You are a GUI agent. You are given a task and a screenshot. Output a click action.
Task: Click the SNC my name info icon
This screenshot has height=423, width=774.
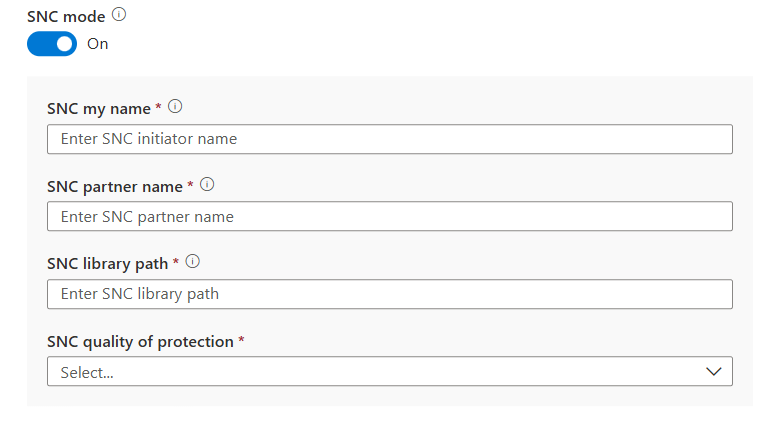point(175,106)
